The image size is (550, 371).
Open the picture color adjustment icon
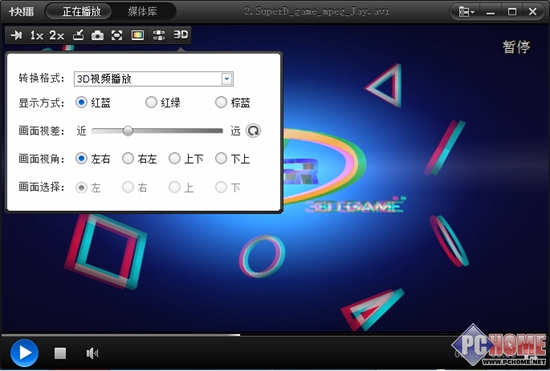coord(138,35)
